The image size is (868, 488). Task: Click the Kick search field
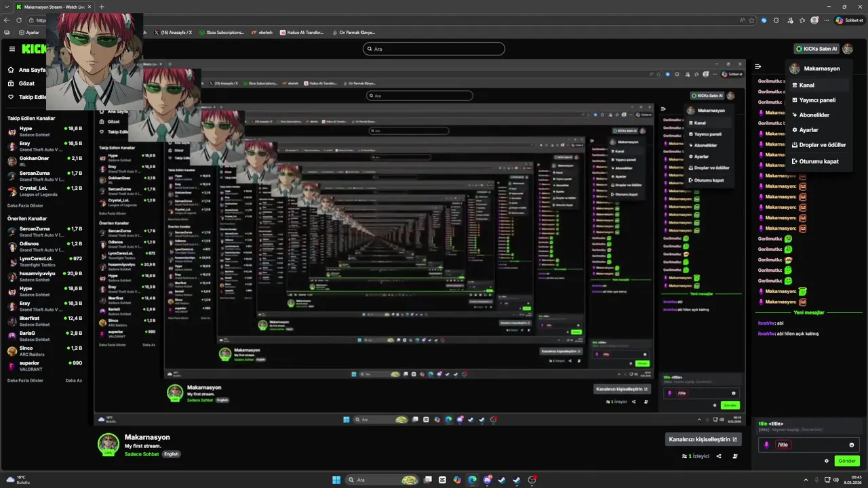point(434,49)
